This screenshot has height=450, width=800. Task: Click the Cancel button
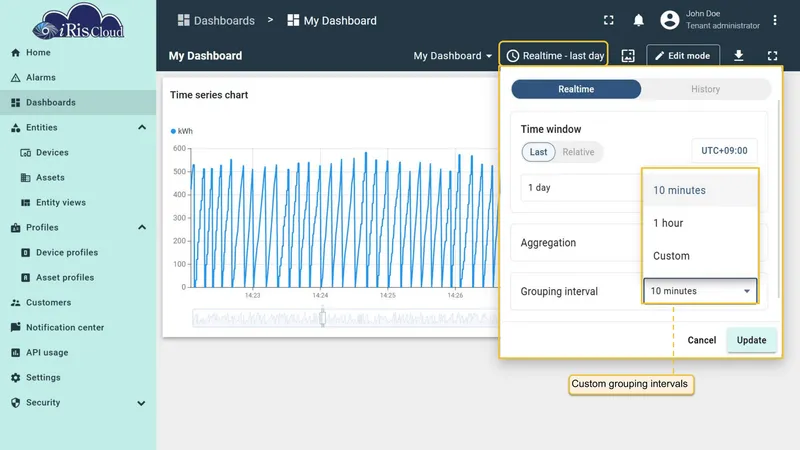[x=702, y=340]
